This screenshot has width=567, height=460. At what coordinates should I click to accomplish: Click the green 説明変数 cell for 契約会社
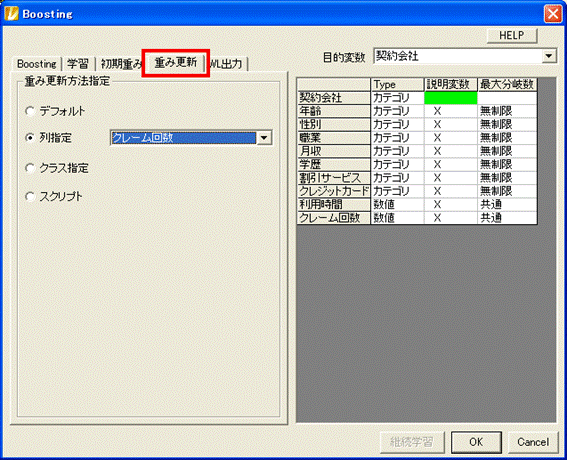click(451, 98)
